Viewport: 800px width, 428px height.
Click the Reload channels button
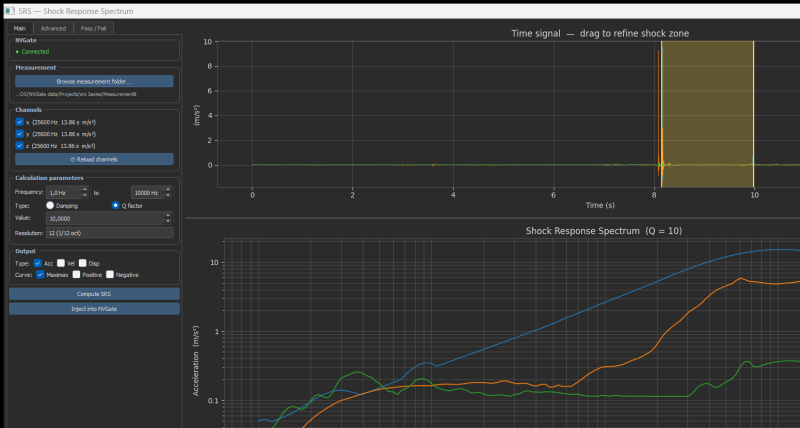pos(94,159)
